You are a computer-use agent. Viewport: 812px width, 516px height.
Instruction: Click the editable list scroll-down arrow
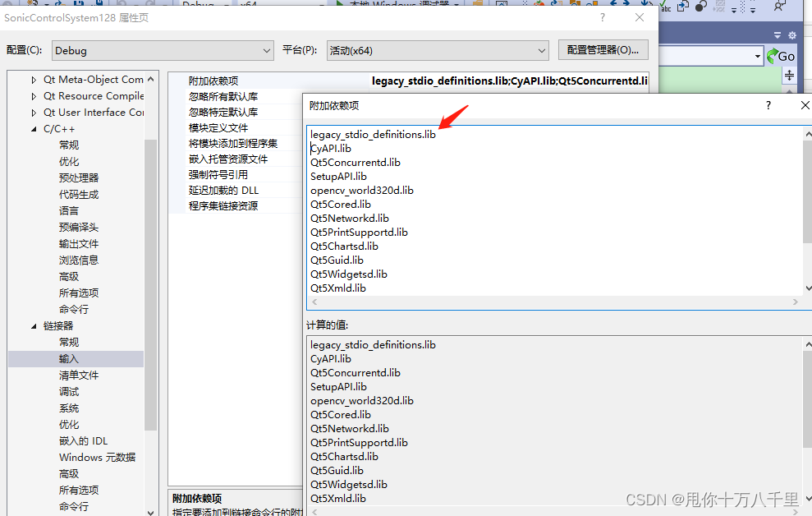[x=809, y=288]
